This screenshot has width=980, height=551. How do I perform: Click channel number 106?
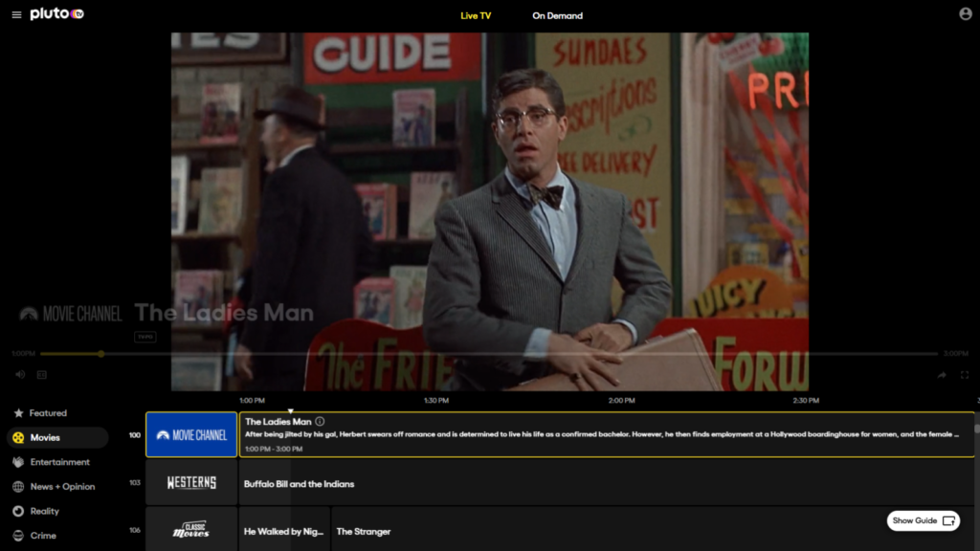tap(135, 530)
